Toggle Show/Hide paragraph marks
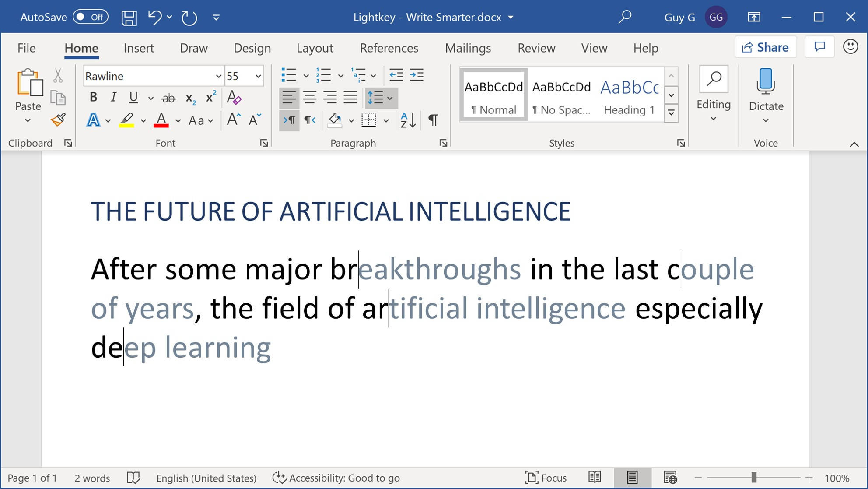The image size is (868, 489). 433,120
